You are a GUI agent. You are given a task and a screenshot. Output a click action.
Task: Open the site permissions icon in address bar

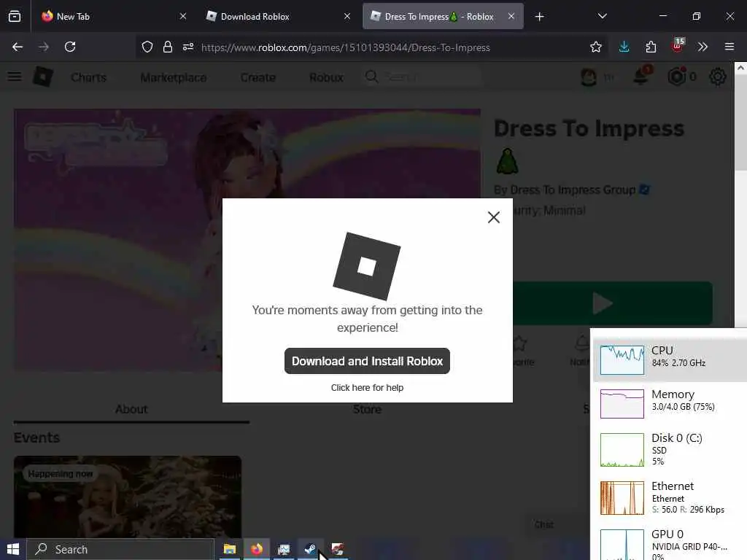point(188,47)
